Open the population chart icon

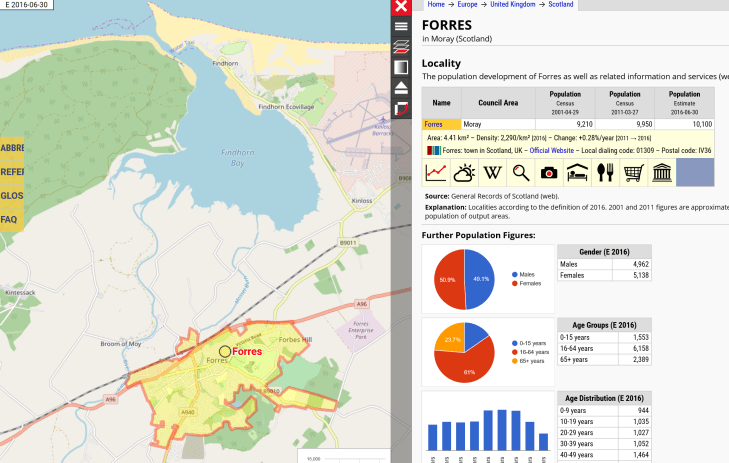(x=436, y=172)
